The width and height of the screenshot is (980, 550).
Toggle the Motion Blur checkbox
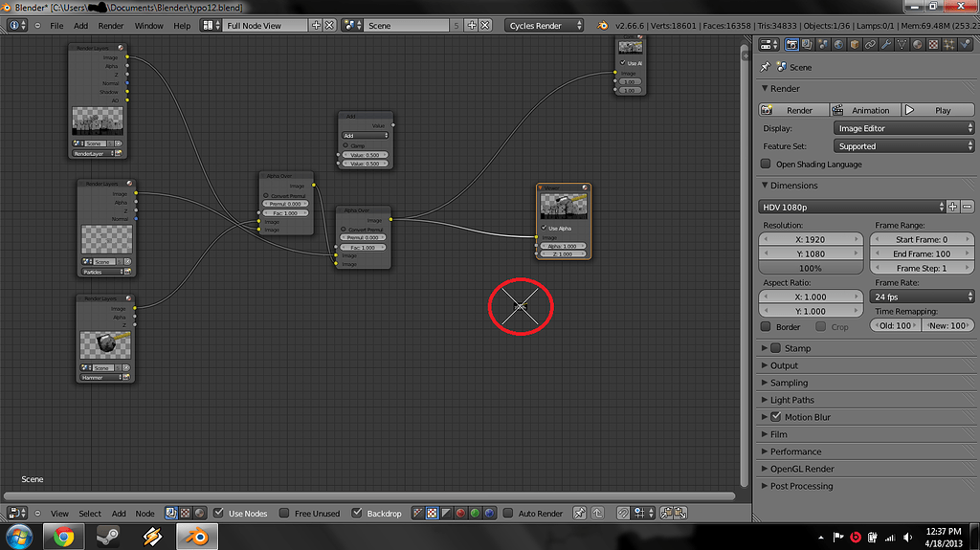775,417
